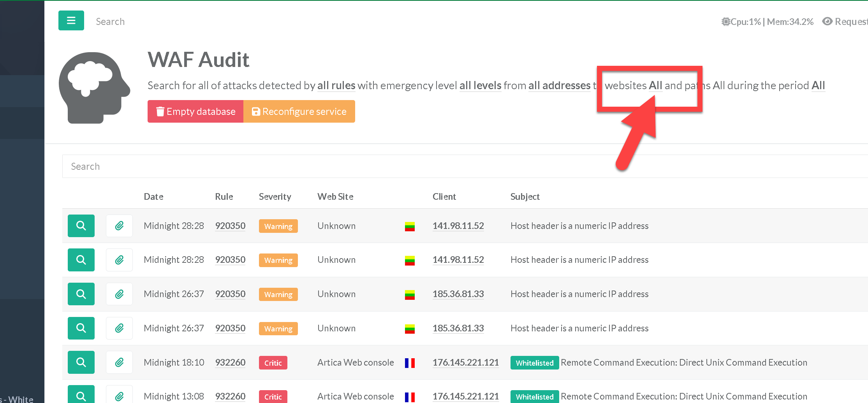This screenshot has width=868, height=403.
Task: Click magnifier icon on first 141.98.11.52 row
Action: click(81, 226)
